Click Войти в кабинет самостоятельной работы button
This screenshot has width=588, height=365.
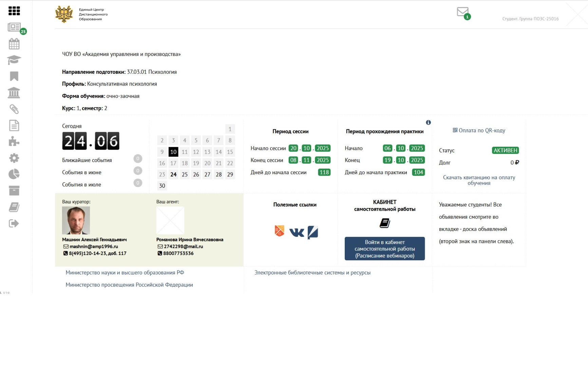[385, 249]
